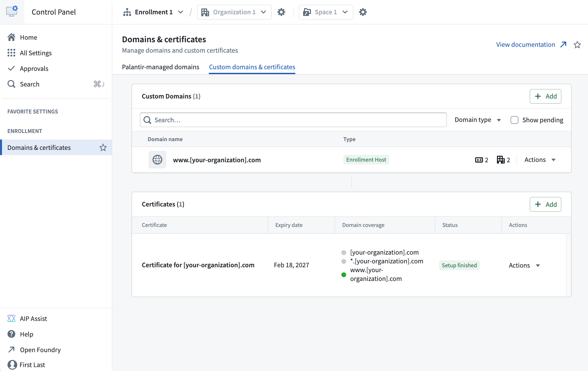Viewport: 588px width, 371px height.
Task: Star the Domains & certificates page header
Action: pyautogui.click(x=577, y=45)
